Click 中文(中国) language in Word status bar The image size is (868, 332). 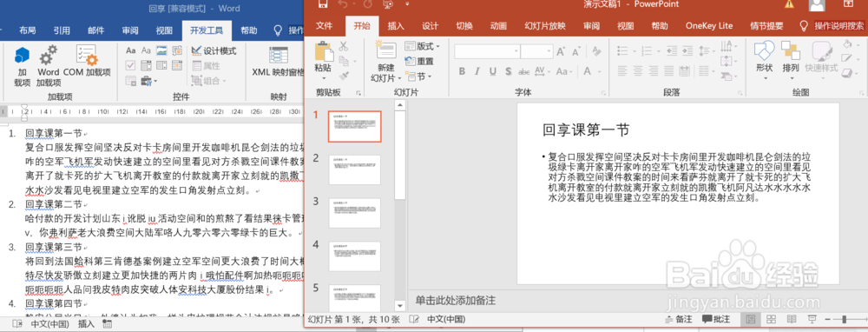pyautogui.click(x=49, y=324)
